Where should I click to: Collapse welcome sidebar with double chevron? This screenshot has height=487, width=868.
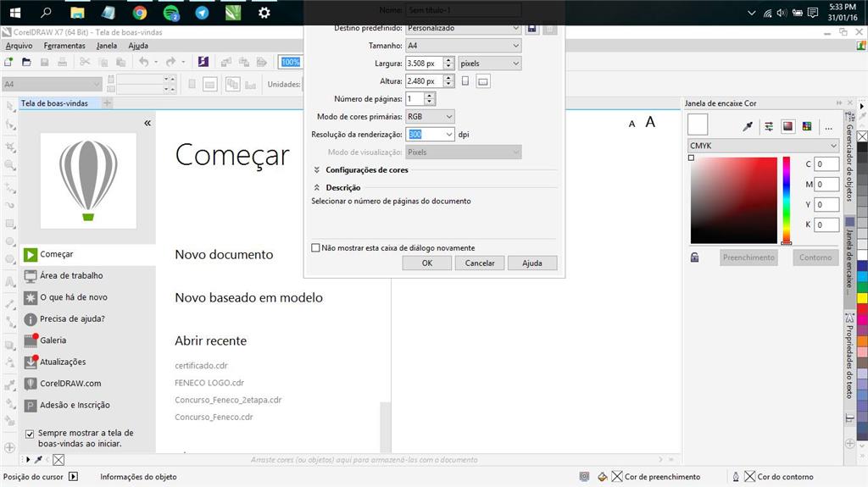click(x=147, y=123)
